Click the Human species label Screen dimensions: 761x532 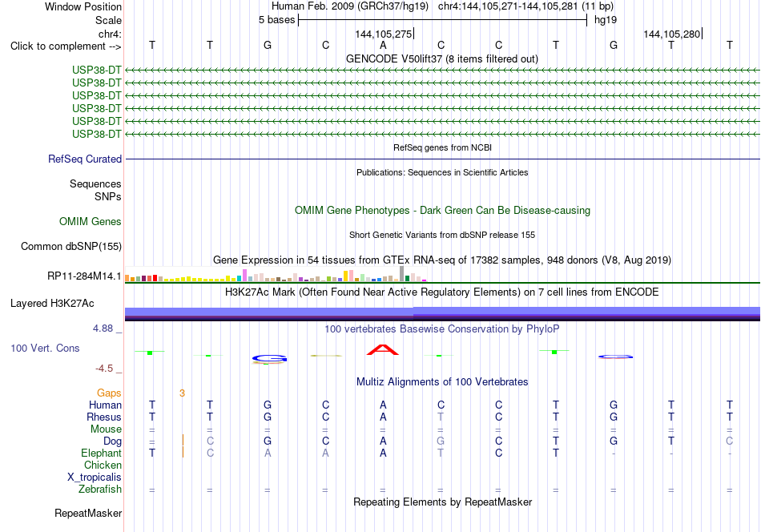coord(105,405)
